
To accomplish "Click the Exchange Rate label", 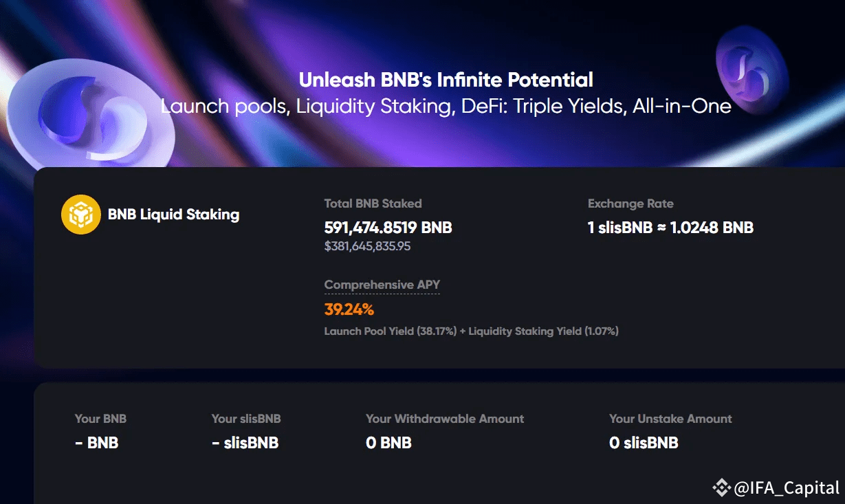I will (x=630, y=204).
